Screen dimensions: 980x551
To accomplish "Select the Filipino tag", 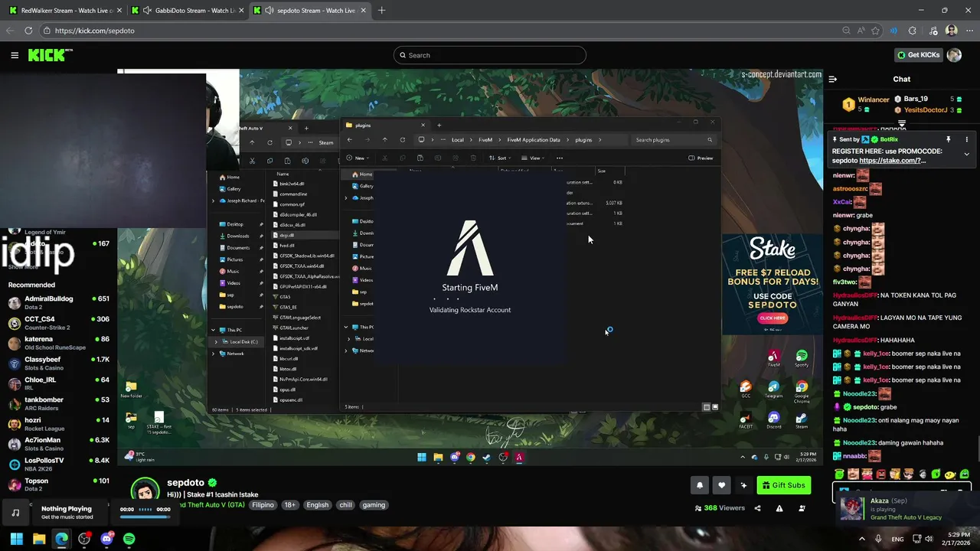I will (x=263, y=505).
